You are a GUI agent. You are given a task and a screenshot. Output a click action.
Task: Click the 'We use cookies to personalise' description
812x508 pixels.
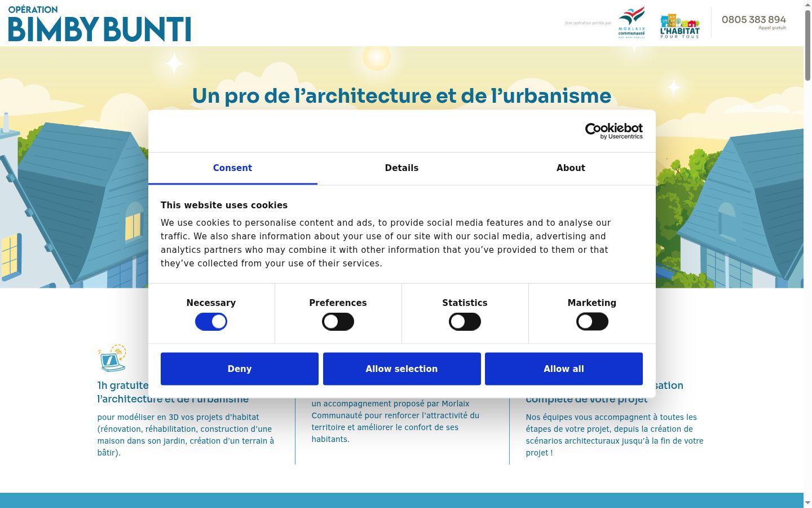pos(386,243)
